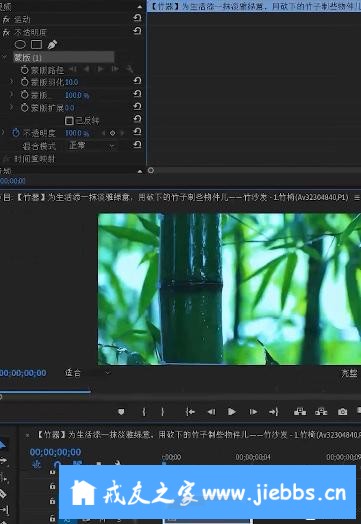Screen dimensions: 361x524
Task: Expand the 蒙版扩展 parameter
Action: [12, 108]
